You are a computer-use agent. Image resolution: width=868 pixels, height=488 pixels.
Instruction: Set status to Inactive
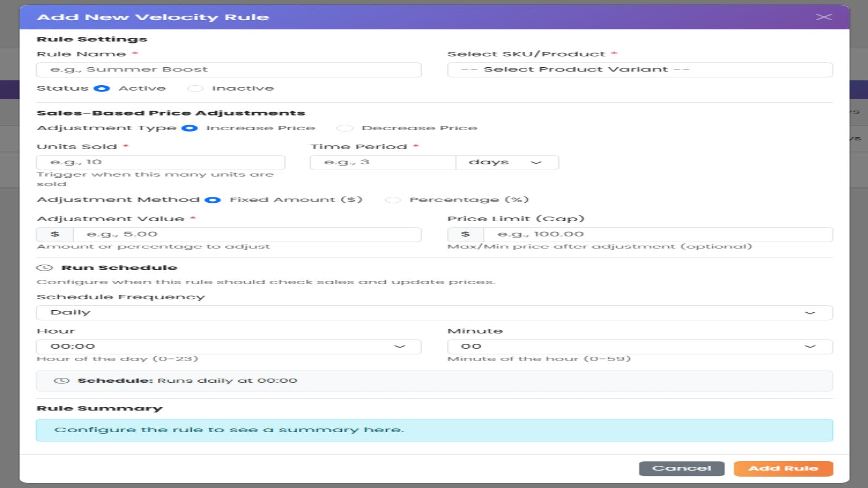195,88
